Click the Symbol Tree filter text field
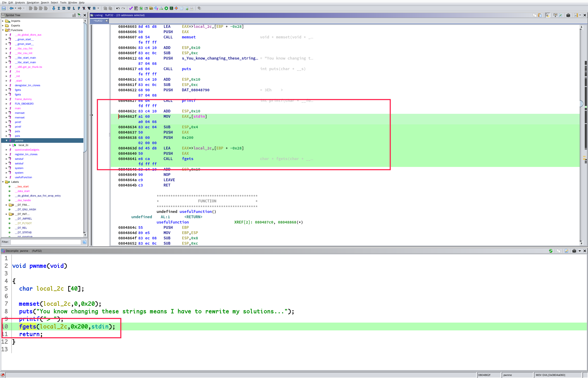The image size is (588, 378). click(46, 242)
